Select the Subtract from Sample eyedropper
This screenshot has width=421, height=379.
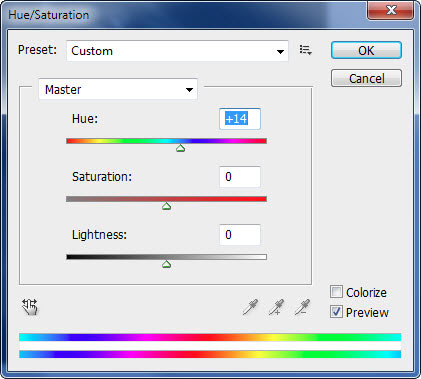click(302, 307)
